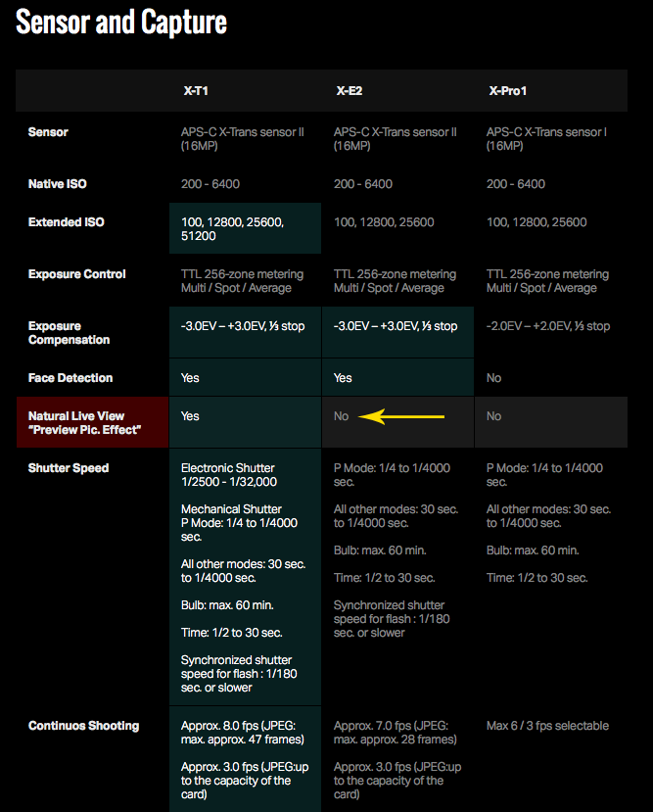Select the X-E2 column header

coord(349,91)
